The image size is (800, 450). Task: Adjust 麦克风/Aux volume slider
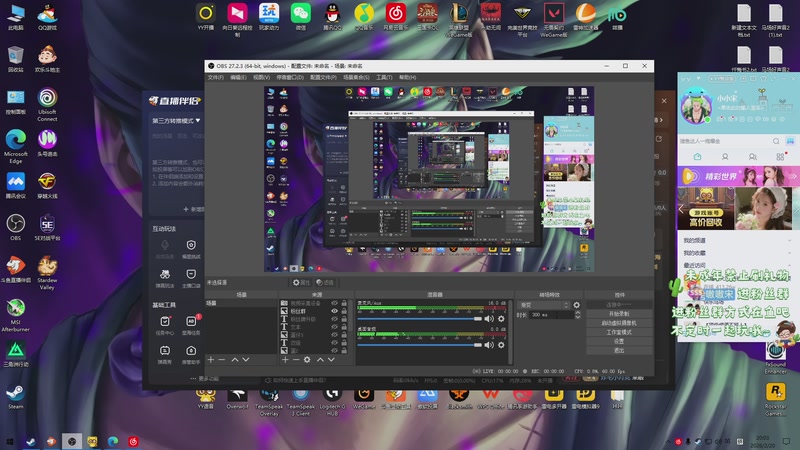point(420,319)
